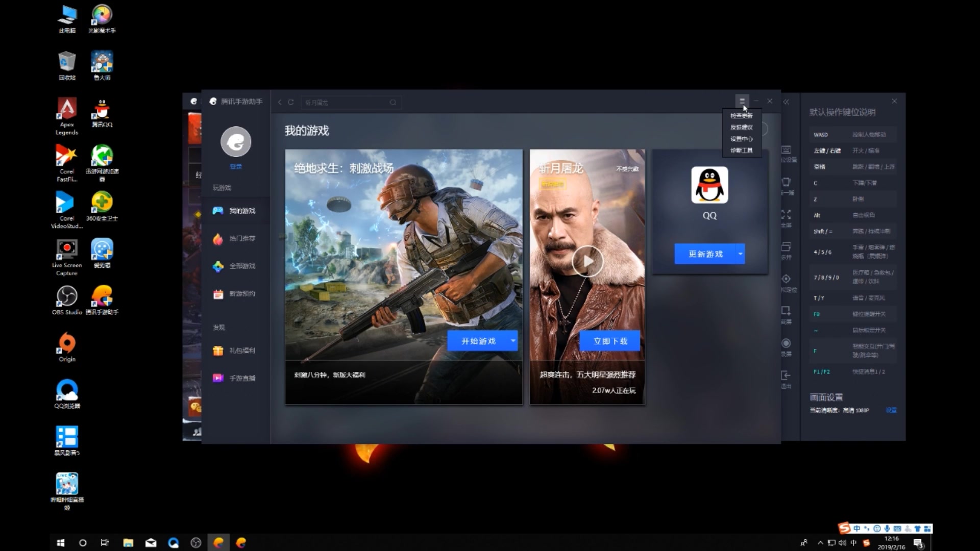This screenshot has width=980, height=551.
Task: Click 立即下载 on the 斩月屠龙 card
Action: pos(610,341)
